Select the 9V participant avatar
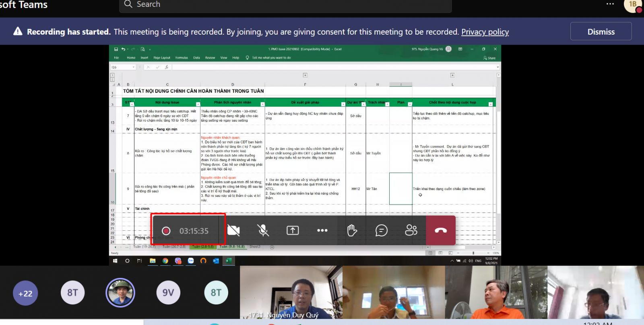Image resolution: width=644 pixels, height=325 pixels. tap(168, 292)
